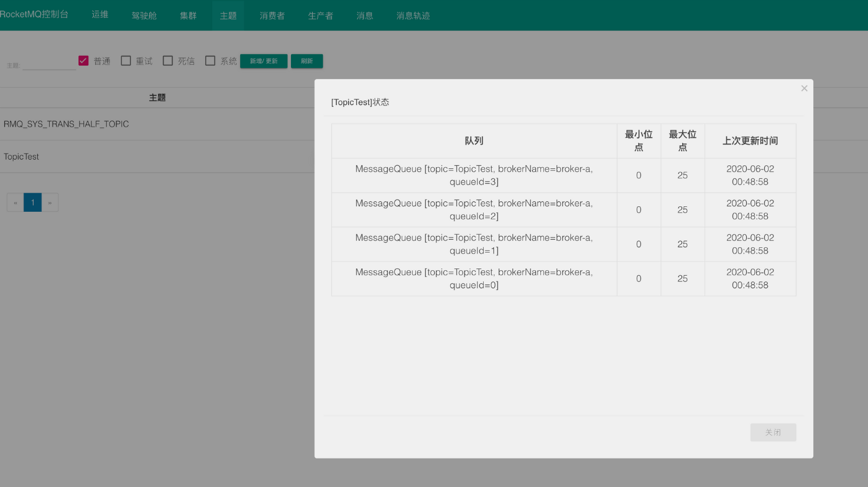Viewport: 868px width, 487px height.
Task: Select the MessageQueue queueId=0 cell
Action: click(x=474, y=279)
